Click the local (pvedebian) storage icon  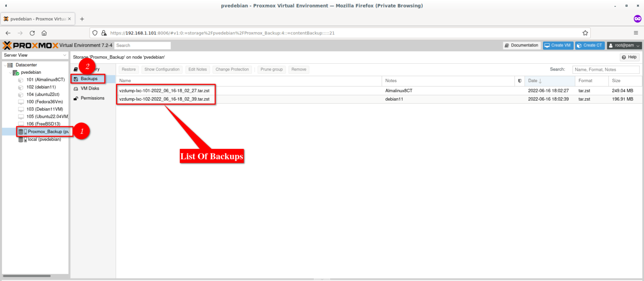22,139
